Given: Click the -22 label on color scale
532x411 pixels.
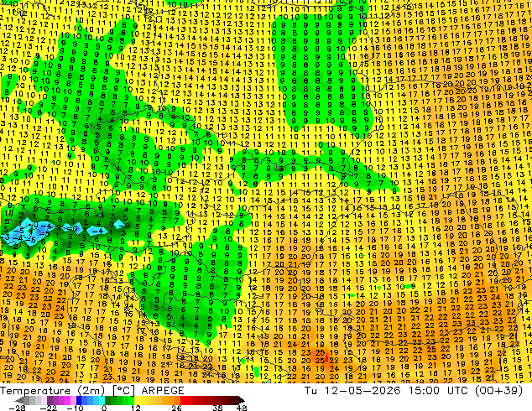Looking at the screenshot, I should [x=48, y=408].
